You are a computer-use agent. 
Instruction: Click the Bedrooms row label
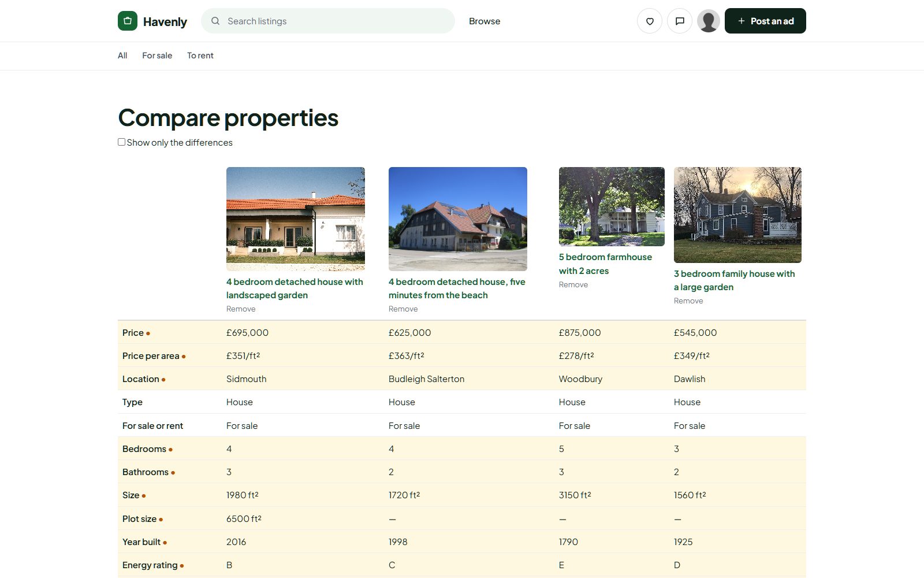(144, 449)
